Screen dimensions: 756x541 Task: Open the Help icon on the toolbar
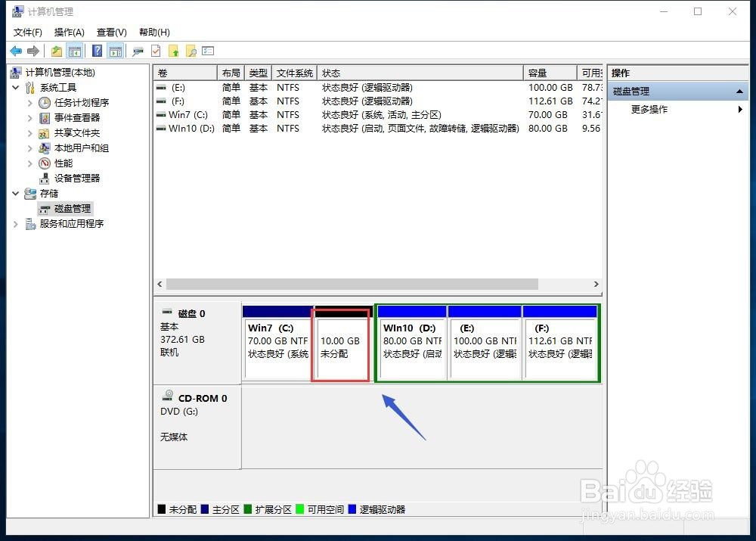point(97,51)
